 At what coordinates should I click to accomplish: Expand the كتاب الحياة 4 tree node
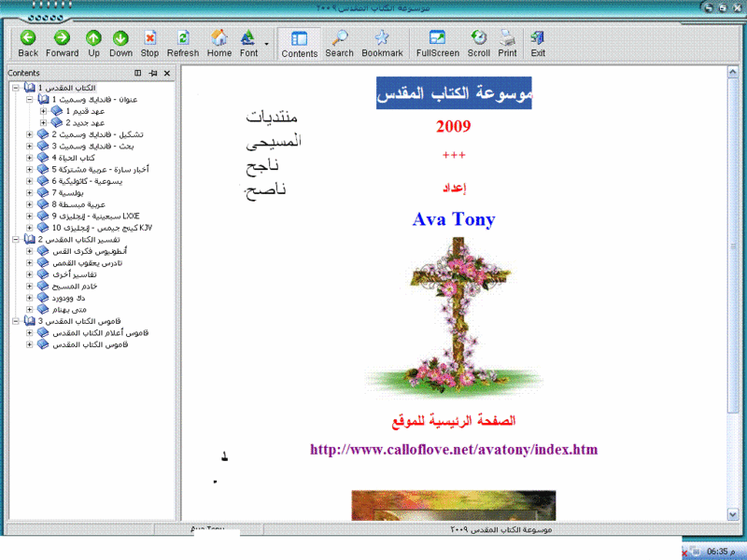pos(29,158)
